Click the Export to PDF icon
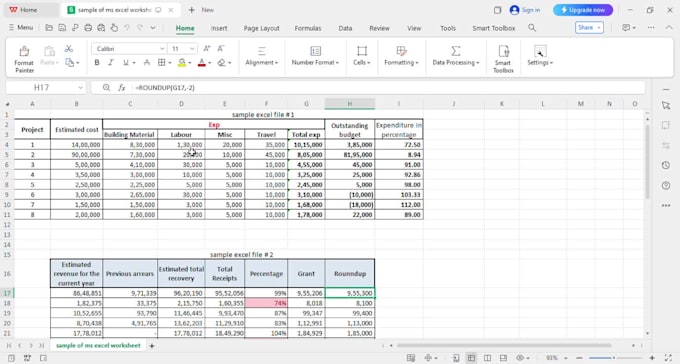This screenshot has width=680, height=364. [x=75, y=28]
